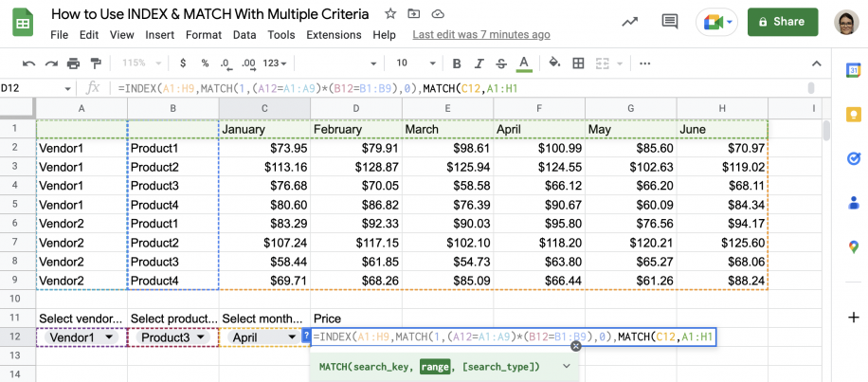Increase decimal places
Viewport: 868px width, 382px height.
click(248, 64)
